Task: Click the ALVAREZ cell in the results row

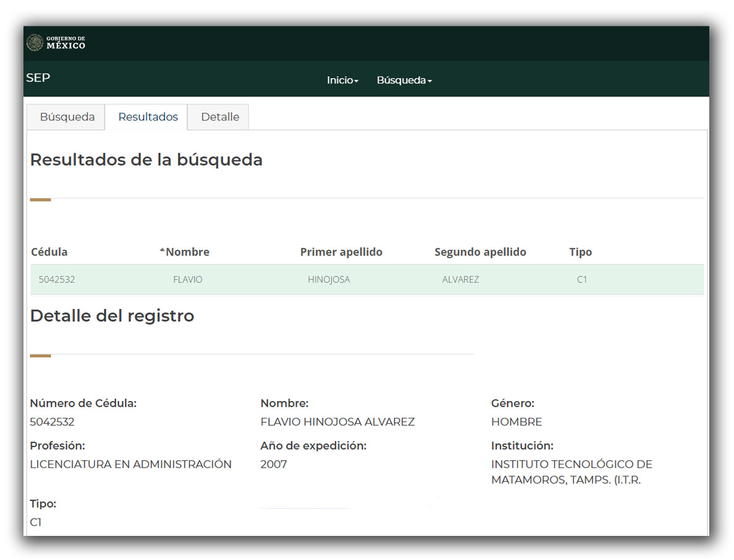Action: [460, 279]
